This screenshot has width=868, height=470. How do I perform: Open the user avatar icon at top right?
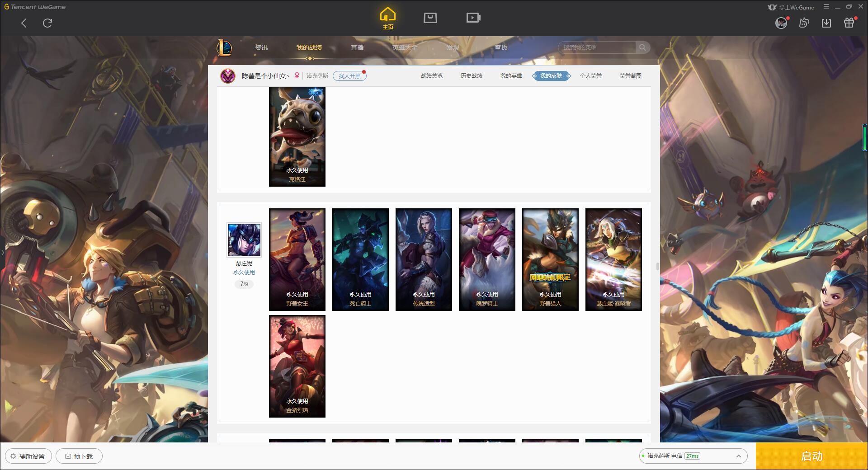pos(781,23)
